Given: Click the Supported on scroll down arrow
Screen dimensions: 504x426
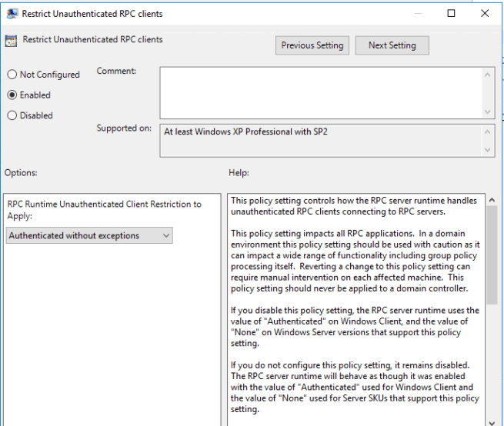Looking at the screenshot, I should point(488,150).
